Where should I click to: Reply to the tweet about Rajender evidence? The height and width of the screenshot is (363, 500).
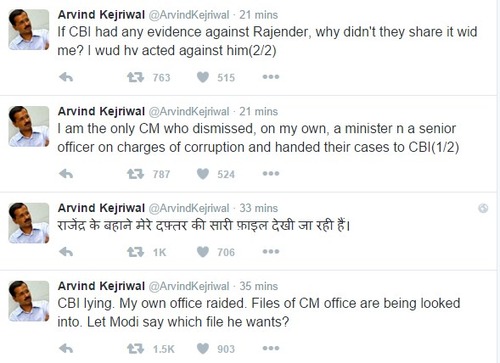point(66,77)
